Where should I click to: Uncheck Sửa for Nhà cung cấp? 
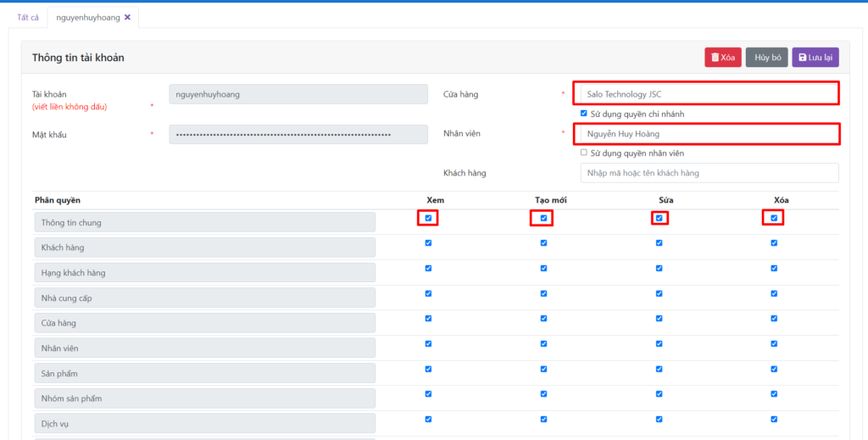659,294
